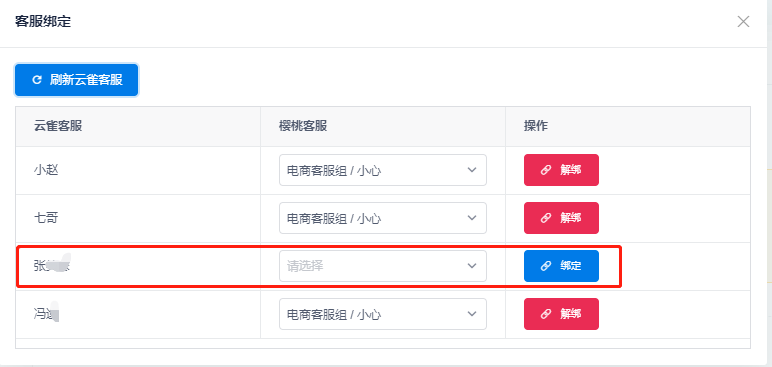Click 解绑 in the bottom row

click(x=561, y=314)
